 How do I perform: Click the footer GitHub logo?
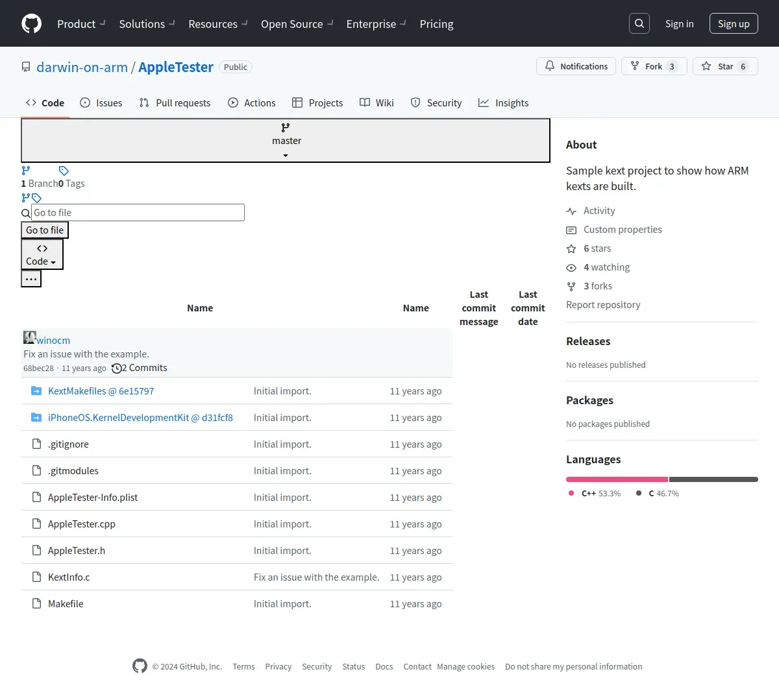click(x=140, y=666)
